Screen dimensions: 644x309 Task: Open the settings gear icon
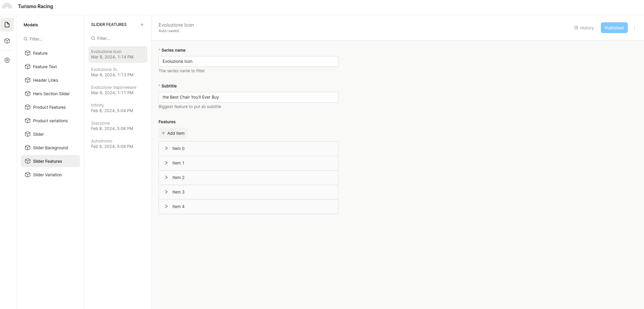[x=7, y=60]
